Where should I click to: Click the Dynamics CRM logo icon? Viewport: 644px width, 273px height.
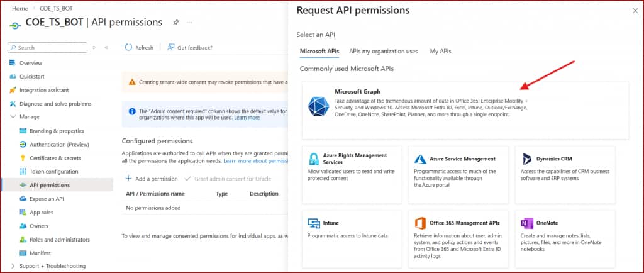(527, 159)
